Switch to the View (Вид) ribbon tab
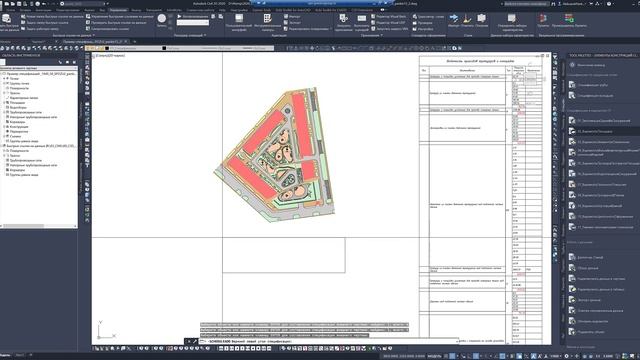This screenshot has height=360, width=640. point(102,10)
